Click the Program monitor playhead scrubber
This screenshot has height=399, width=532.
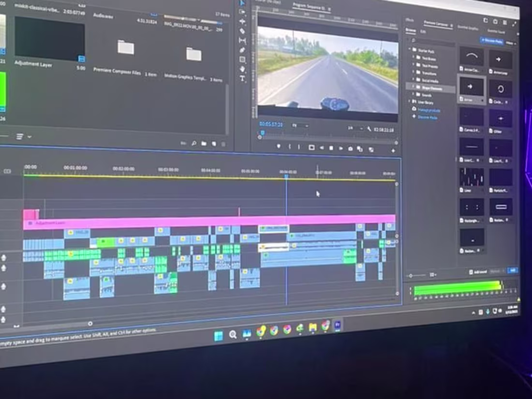[x=262, y=132]
